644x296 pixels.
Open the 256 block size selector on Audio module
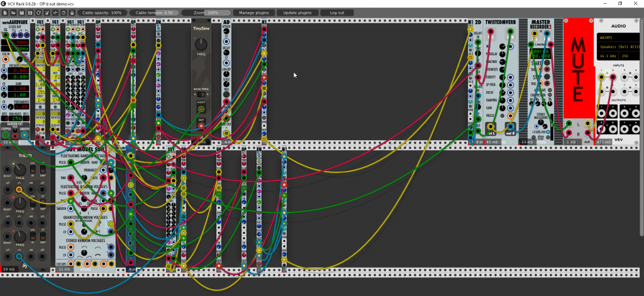point(628,56)
